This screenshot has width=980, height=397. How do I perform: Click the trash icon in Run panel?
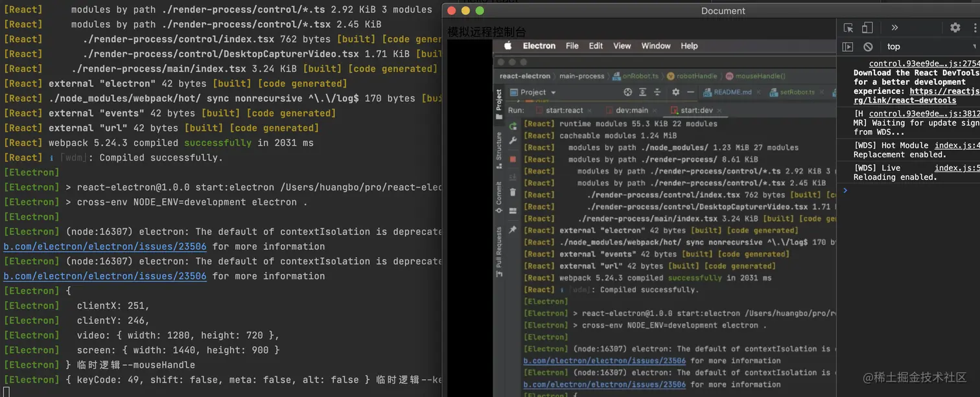(x=513, y=192)
